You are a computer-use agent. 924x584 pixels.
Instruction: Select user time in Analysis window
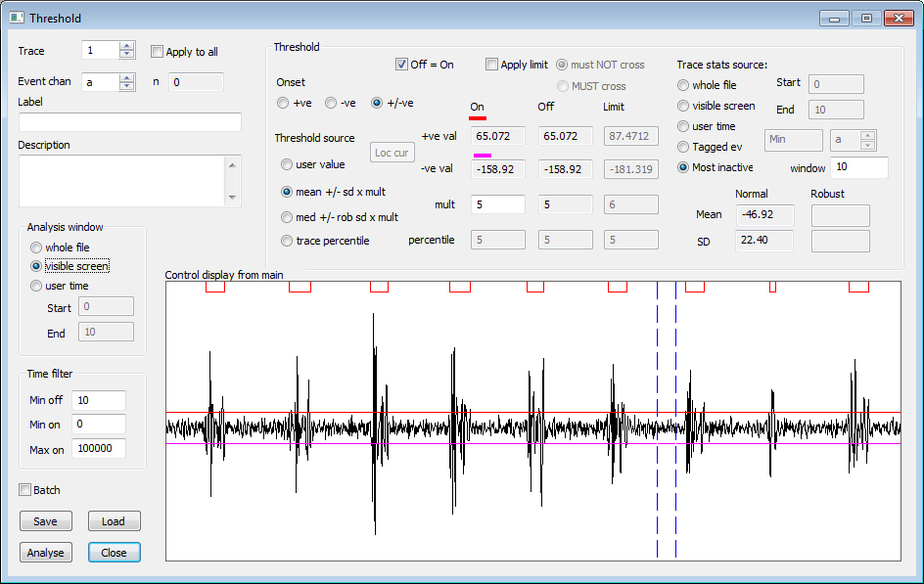36,286
